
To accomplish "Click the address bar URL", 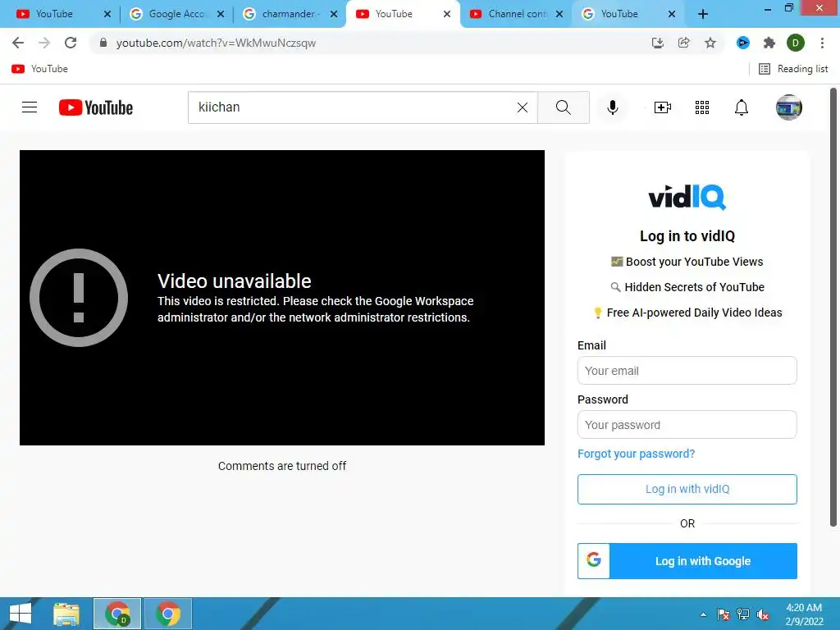I will [x=216, y=43].
